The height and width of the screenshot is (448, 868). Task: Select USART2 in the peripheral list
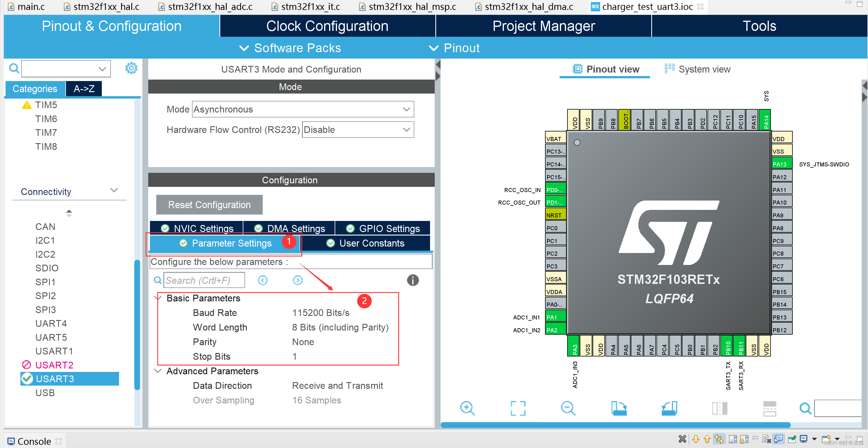pos(54,365)
